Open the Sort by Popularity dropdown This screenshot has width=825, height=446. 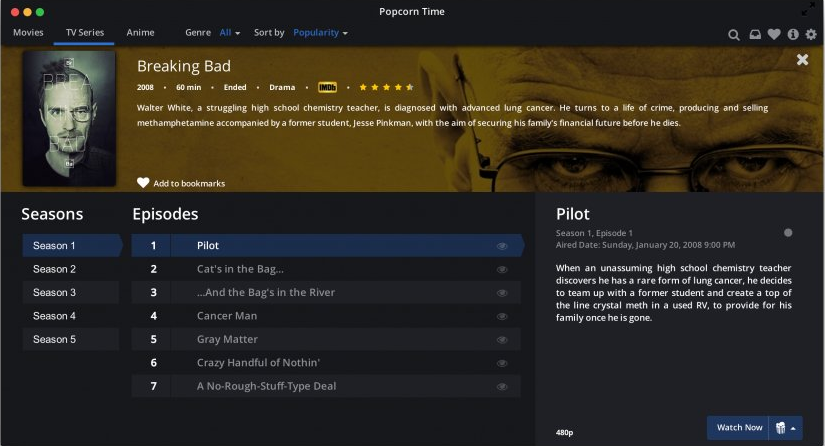click(320, 33)
